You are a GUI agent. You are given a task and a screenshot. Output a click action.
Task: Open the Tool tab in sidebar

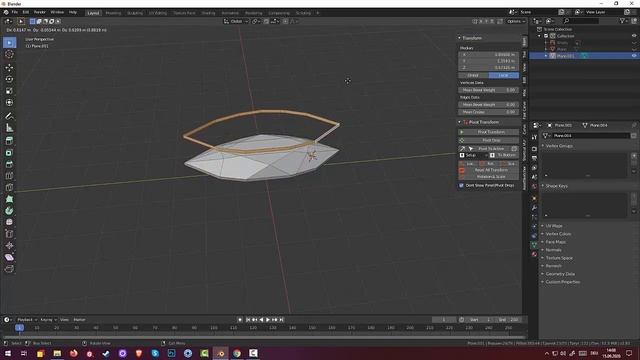pos(524,54)
